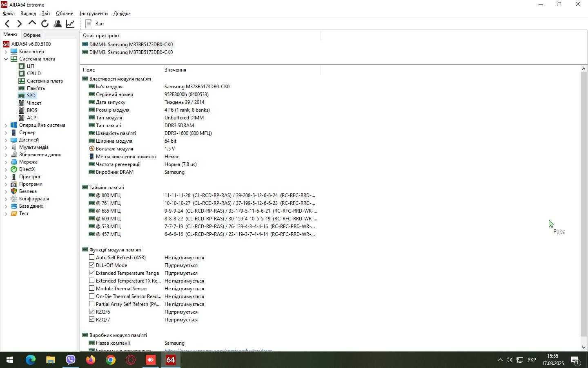The image size is (588, 368).
Task: Switch to the Меню tab
Action: pos(10,34)
